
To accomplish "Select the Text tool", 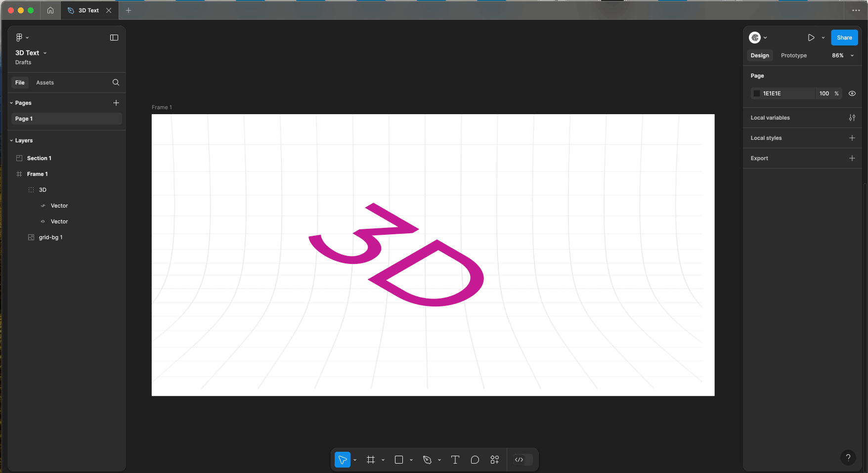I will 455,460.
